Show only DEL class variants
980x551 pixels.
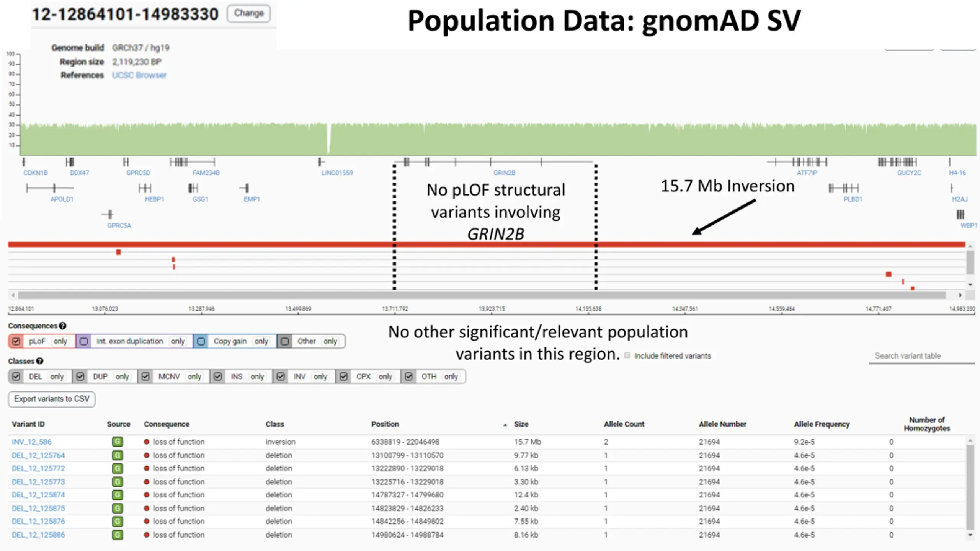click(57, 377)
